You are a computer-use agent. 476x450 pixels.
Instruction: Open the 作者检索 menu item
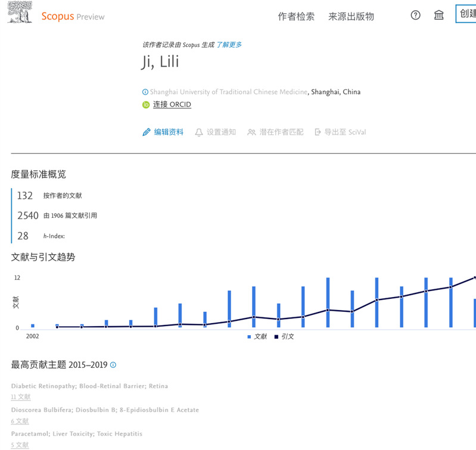(x=296, y=17)
